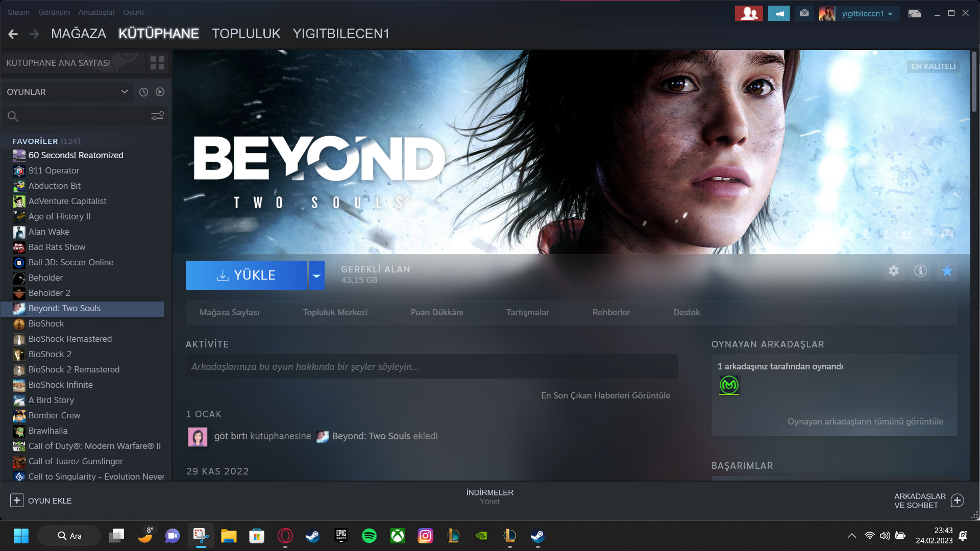Image resolution: width=980 pixels, height=551 pixels.
Task: Open En Son Çıkan Haberleri Görüntüle link
Action: 605,395
